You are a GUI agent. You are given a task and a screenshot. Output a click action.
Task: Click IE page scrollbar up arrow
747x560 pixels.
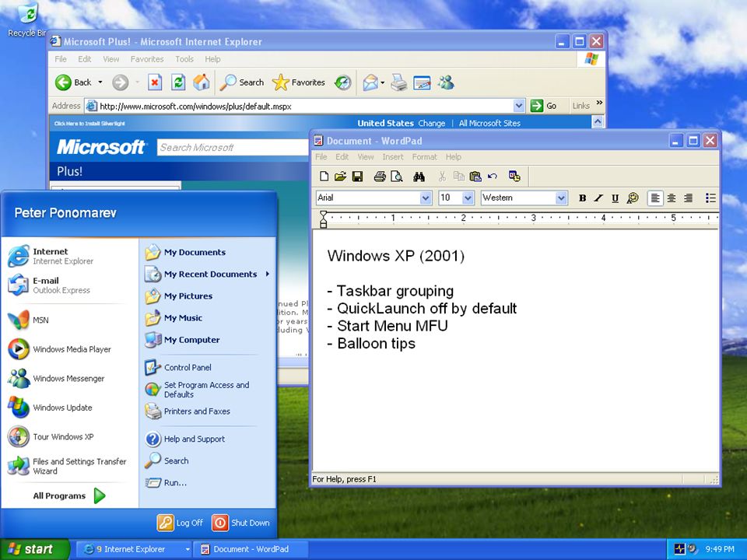[x=598, y=122]
